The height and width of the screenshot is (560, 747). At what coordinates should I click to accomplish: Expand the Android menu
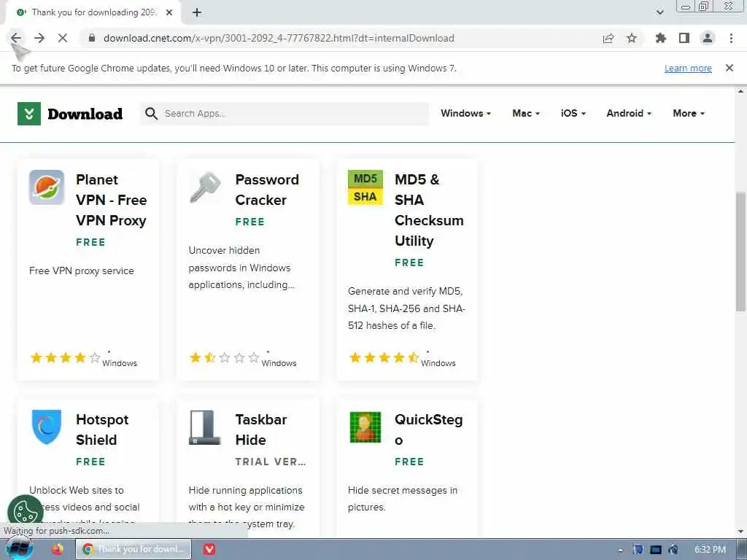pyautogui.click(x=629, y=113)
